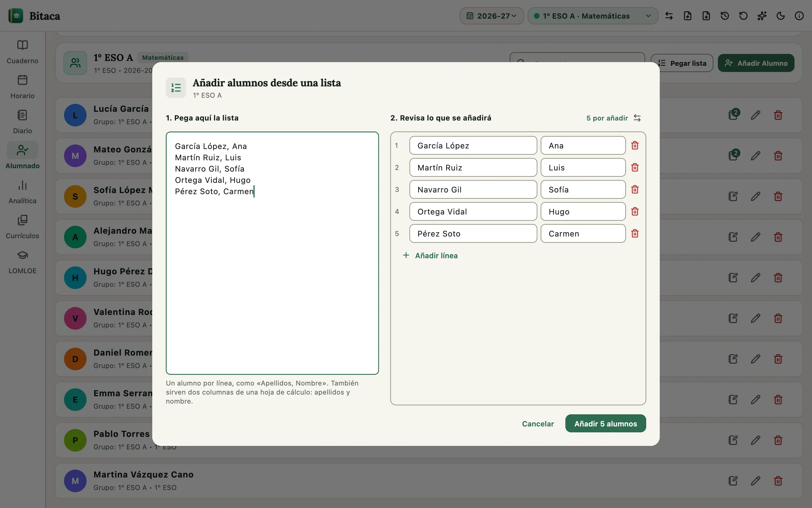
Task: Edit name field Ana
Action: click(583, 145)
